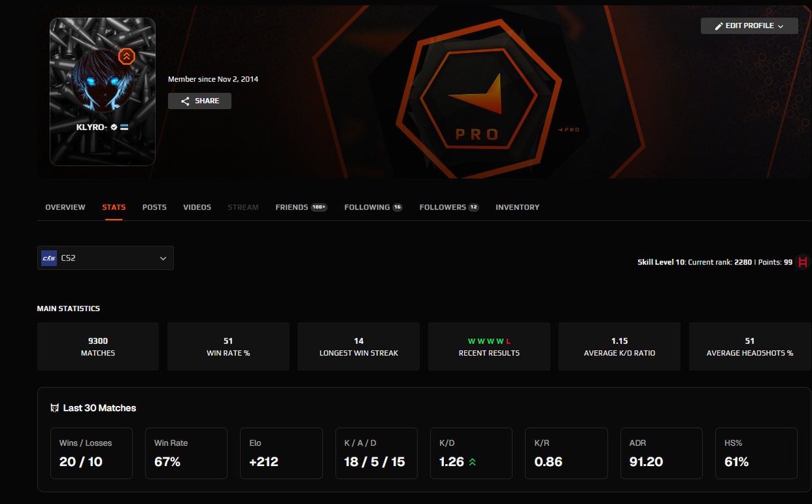The width and height of the screenshot is (812, 504).
Task: Open the Inventory tab
Action: 518,207
